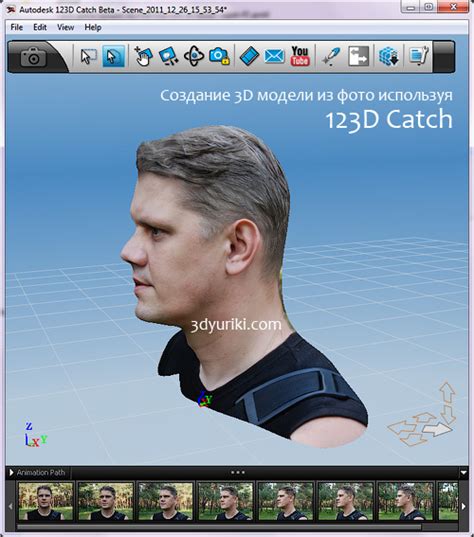Activate the highlighted lasso selection tool
Screen dimensions: 474x537
(x=113, y=56)
